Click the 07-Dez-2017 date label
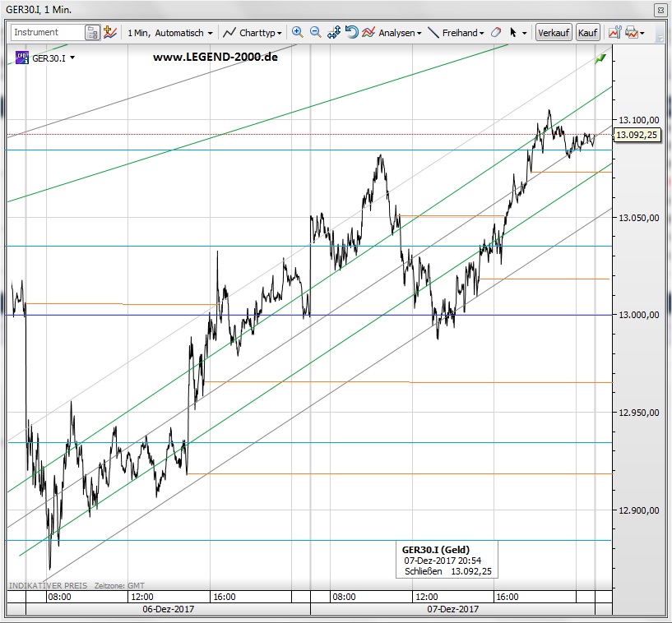Screen dimensions: 672x623 tap(452, 609)
